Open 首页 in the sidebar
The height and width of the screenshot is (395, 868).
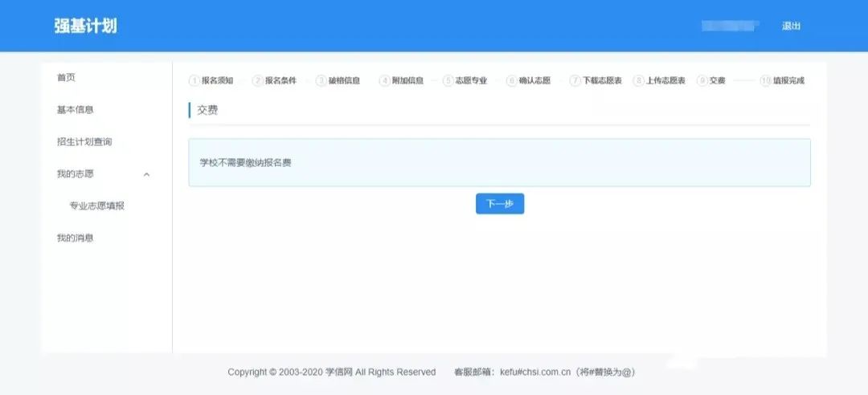pyautogui.click(x=66, y=78)
